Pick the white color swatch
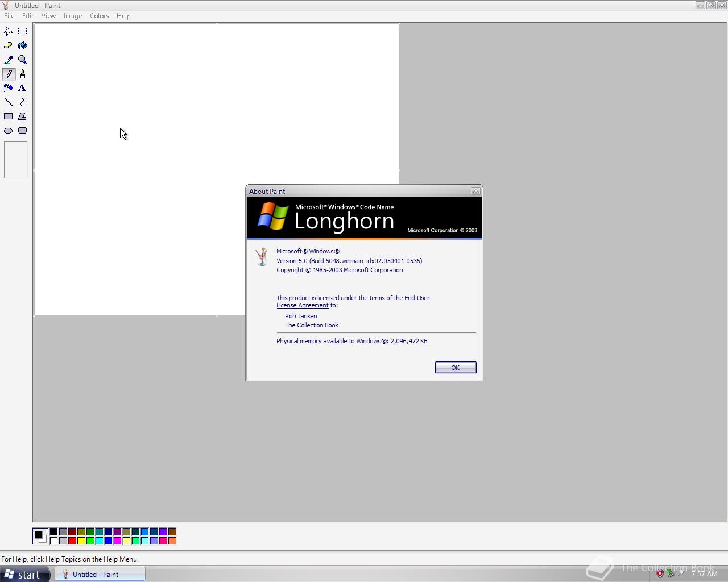The image size is (728, 582). click(x=53, y=541)
